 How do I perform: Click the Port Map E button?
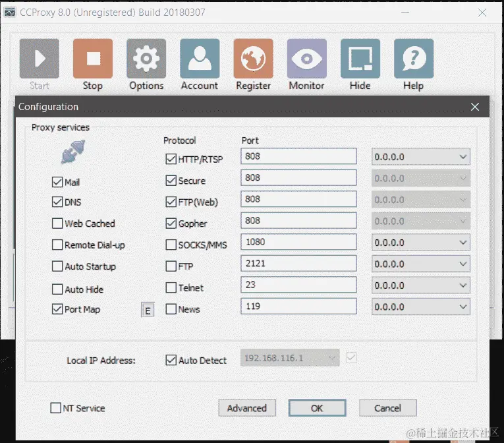[x=148, y=310]
